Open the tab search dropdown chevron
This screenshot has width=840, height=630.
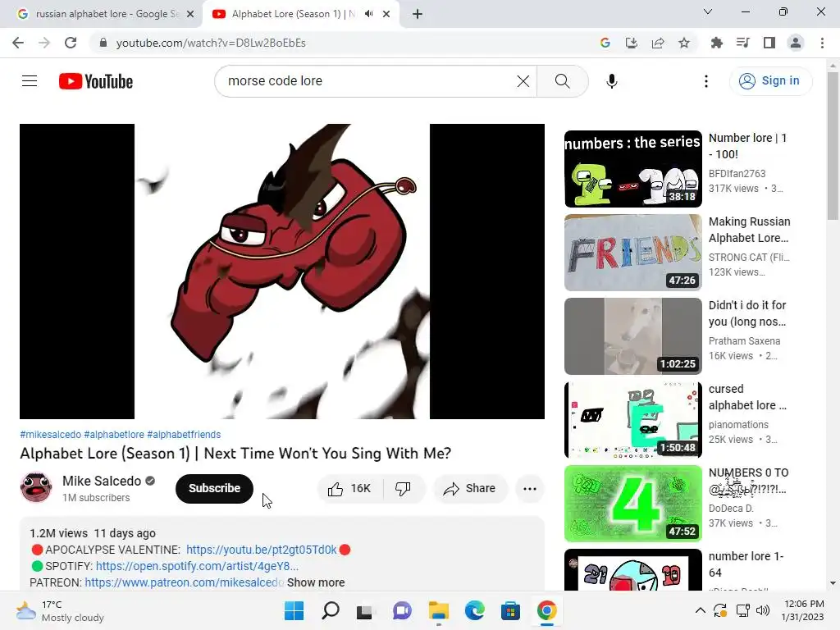(x=707, y=11)
